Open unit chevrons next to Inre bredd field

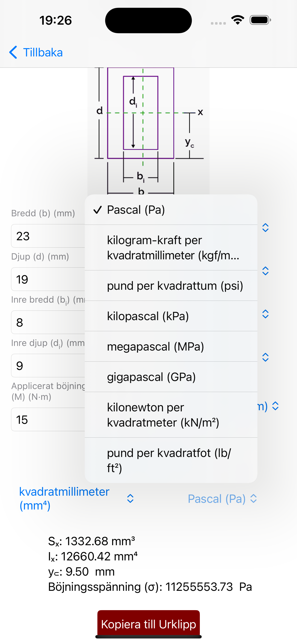(265, 314)
